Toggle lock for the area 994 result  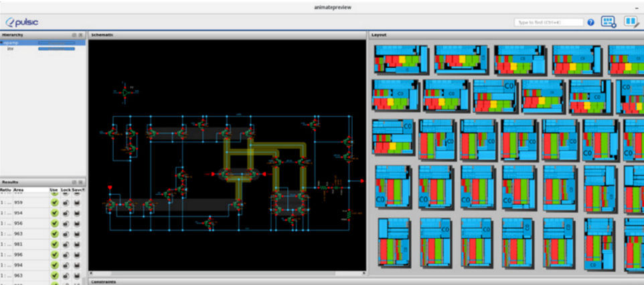tap(66, 266)
